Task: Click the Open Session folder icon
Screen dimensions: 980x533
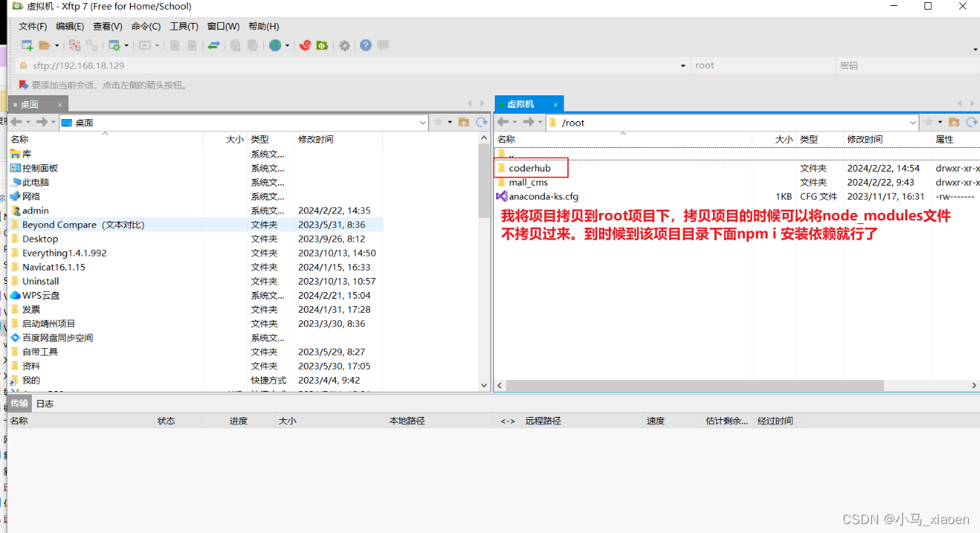Action: (x=44, y=46)
